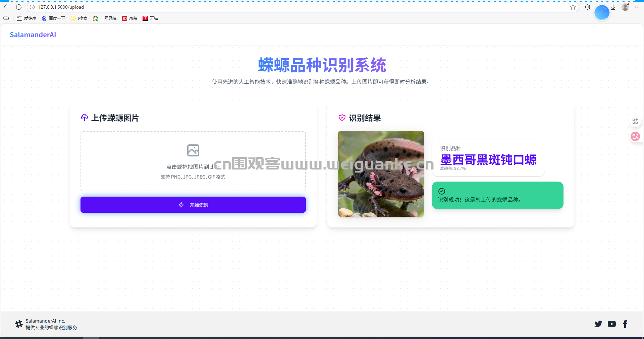Click the translate icon on right sidebar
The width and height of the screenshot is (644, 339).
pos(635,136)
